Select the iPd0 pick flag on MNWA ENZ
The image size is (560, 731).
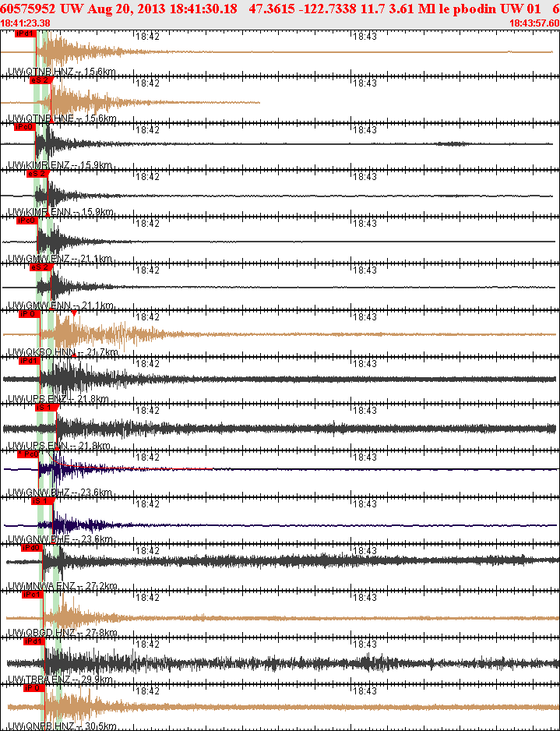[32, 548]
